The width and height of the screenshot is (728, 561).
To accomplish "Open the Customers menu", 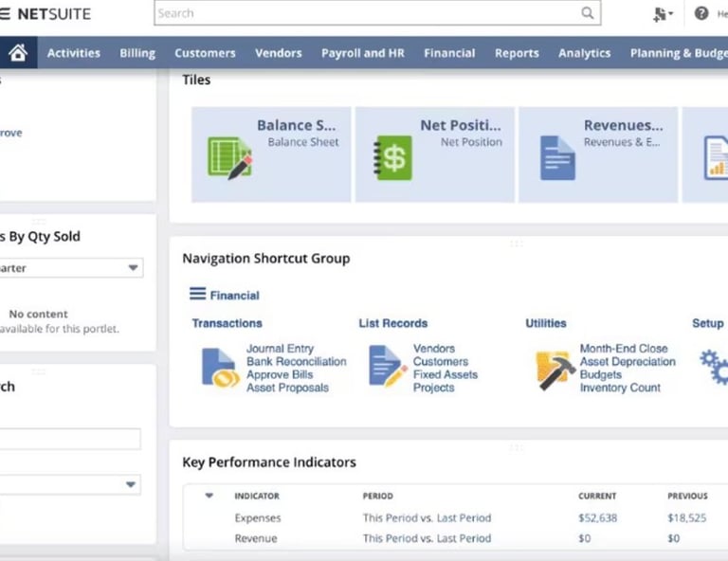I will pos(205,53).
